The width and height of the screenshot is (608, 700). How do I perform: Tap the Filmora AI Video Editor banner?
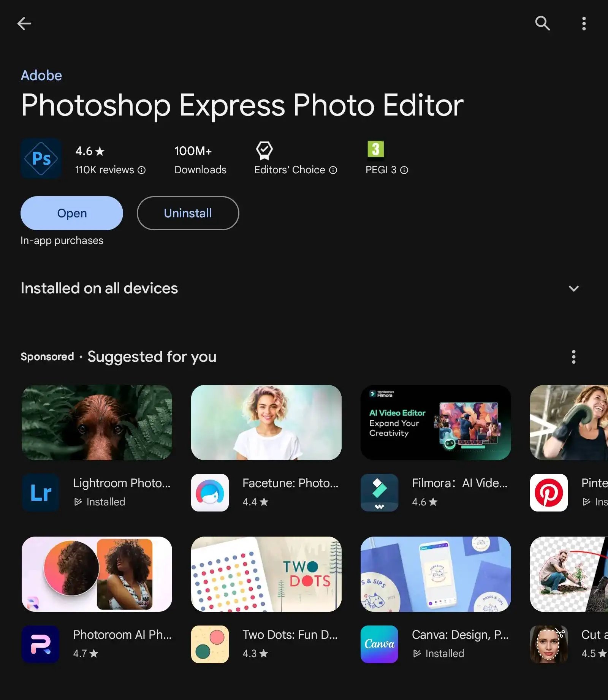coord(435,423)
